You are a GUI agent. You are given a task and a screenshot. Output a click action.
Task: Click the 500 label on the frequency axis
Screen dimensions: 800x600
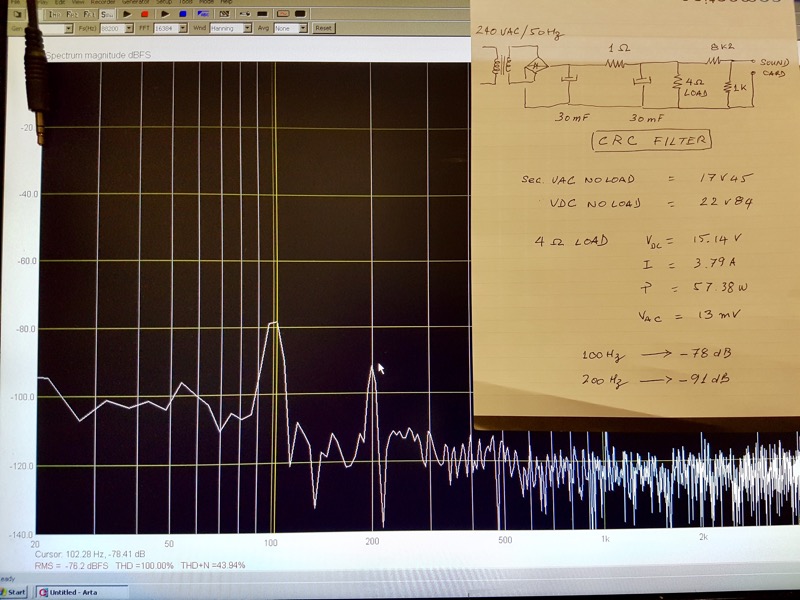point(505,540)
